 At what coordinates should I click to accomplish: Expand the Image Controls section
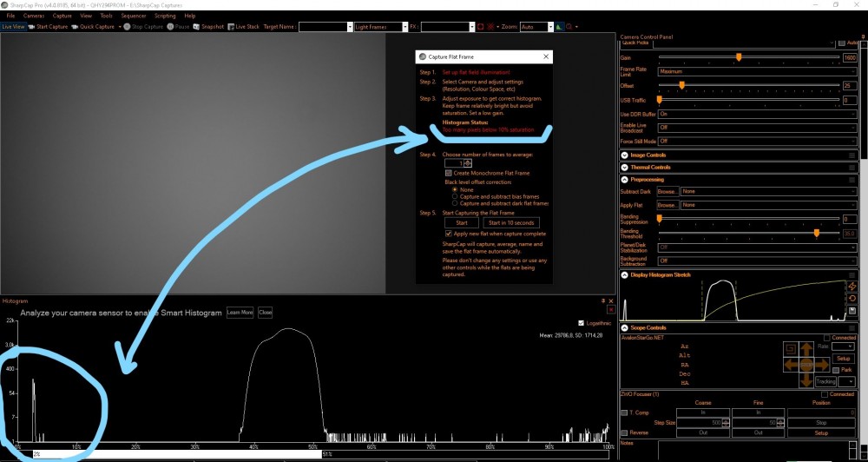coord(624,155)
